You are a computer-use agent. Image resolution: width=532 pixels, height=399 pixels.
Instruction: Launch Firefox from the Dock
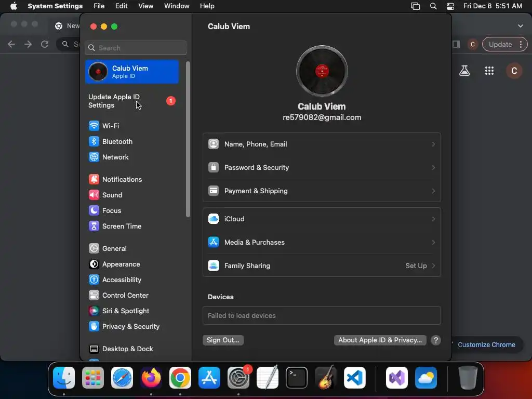coord(151,378)
